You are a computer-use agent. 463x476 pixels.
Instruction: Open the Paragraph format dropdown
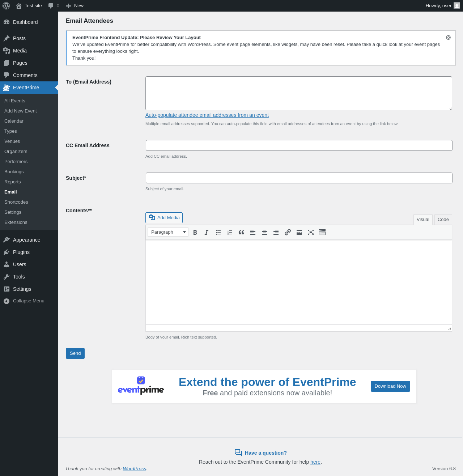click(x=168, y=232)
